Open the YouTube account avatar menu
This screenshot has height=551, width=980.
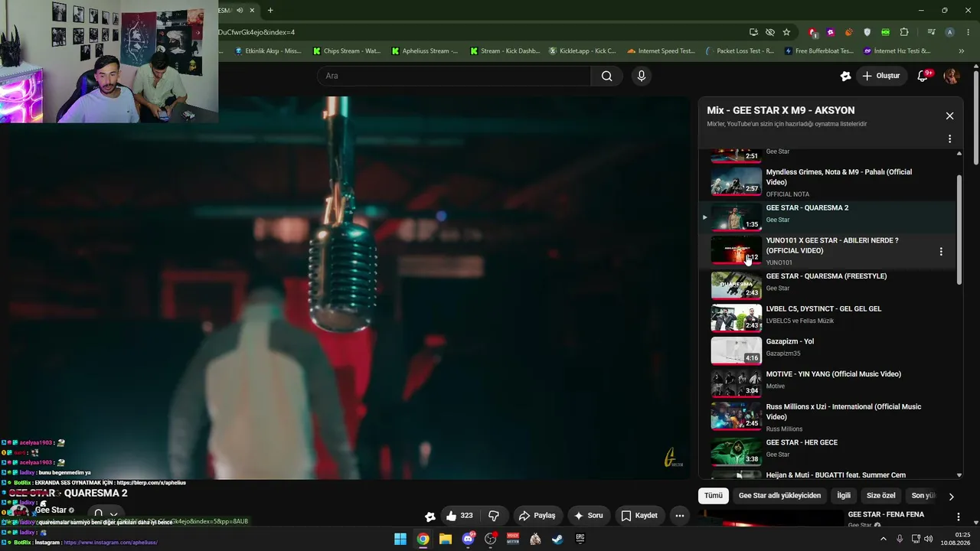(952, 76)
